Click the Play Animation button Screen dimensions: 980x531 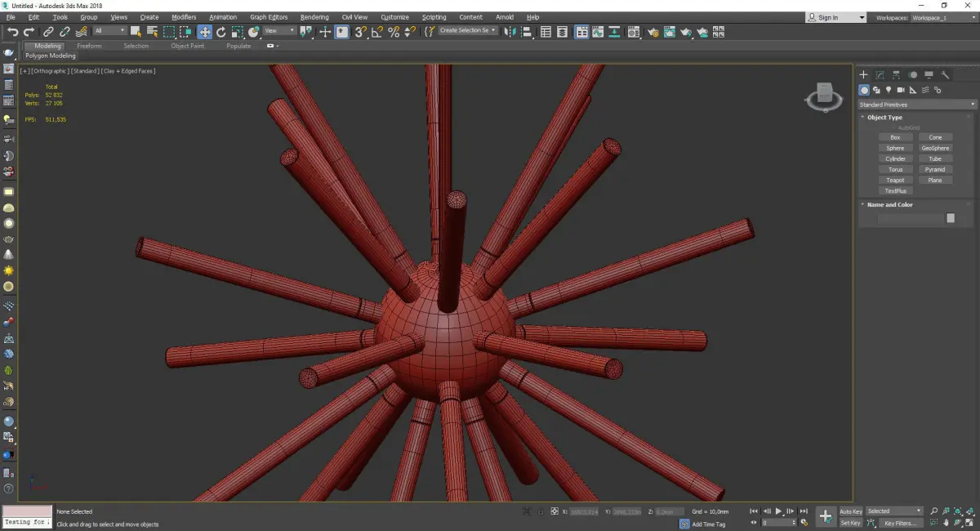(778, 511)
